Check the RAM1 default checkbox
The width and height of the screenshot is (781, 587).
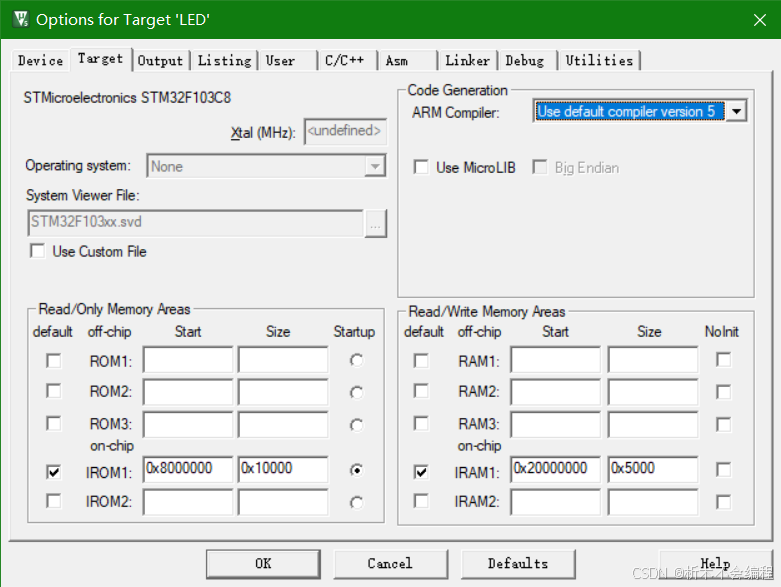click(x=421, y=360)
